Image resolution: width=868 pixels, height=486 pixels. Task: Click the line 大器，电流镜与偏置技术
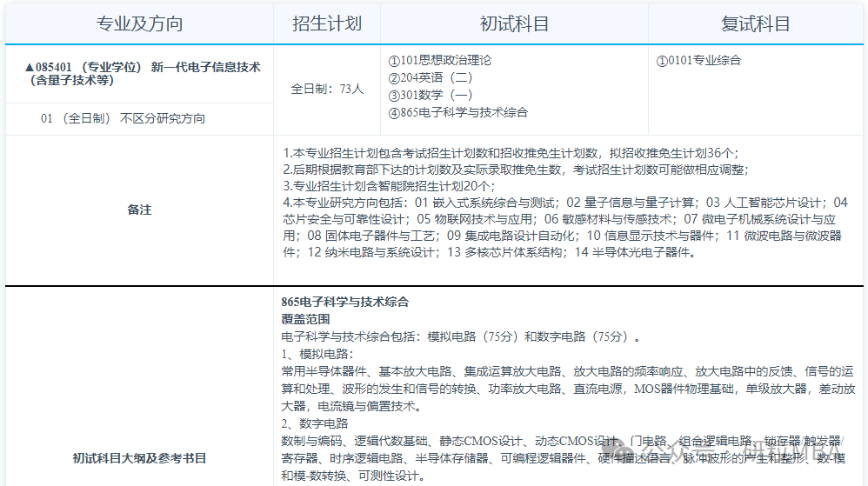tap(352, 406)
